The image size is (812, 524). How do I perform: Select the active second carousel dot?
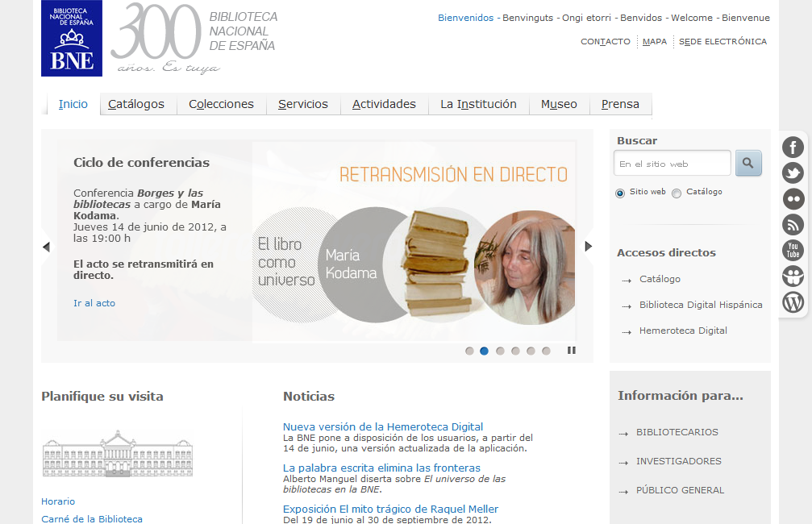[x=484, y=351]
